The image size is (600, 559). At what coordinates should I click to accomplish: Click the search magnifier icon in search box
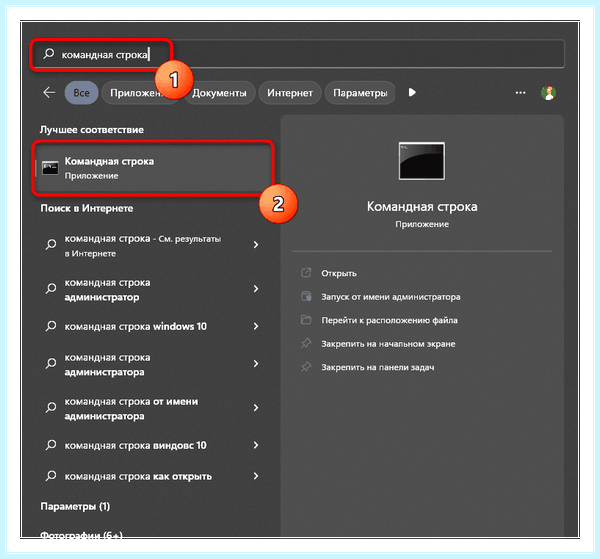point(49,53)
